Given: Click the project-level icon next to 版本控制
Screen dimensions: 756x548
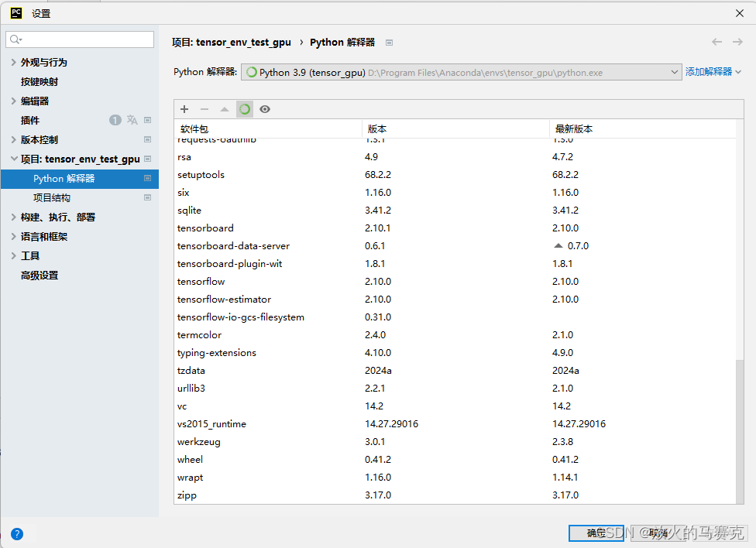Looking at the screenshot, I should [x=147, y=139].
